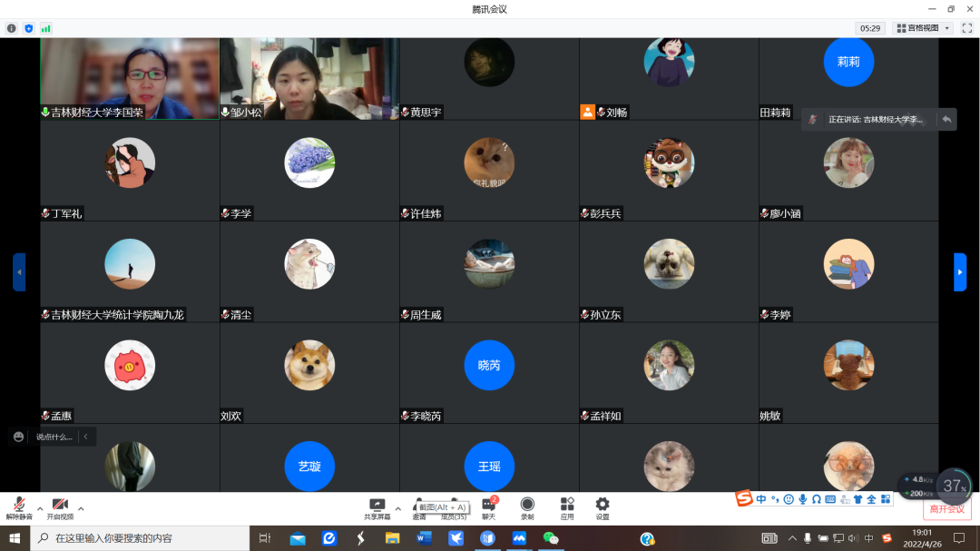980x551 pixels.
Task: Click the meeting info icon at top-left
Action: point(12,28)
